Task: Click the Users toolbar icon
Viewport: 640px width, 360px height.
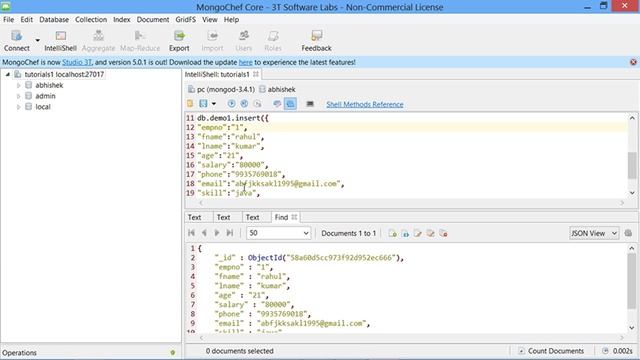Action: coord(244,41)
